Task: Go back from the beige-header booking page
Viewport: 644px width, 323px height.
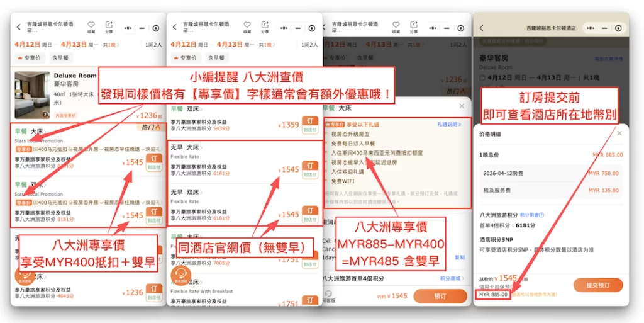Action: [482, 28]
